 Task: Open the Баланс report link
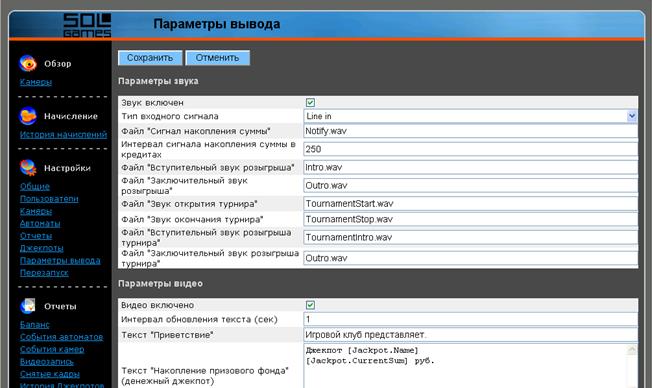pyautogui.click(x=35, y=324)
